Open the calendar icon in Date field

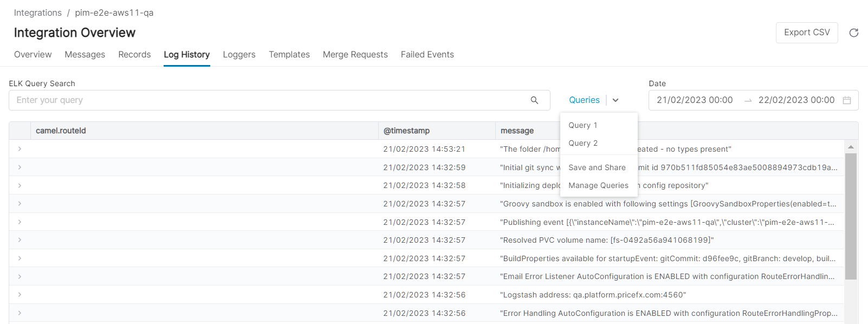click(847, 100)
